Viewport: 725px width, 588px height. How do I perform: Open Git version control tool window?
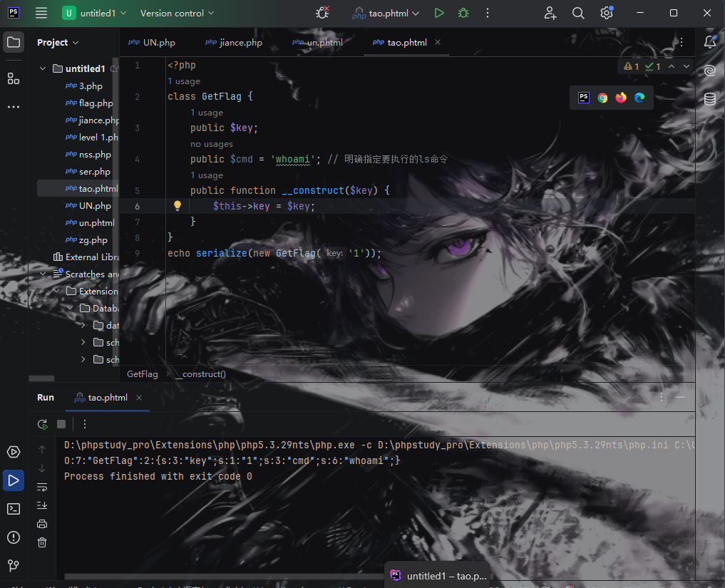[14, 565]
